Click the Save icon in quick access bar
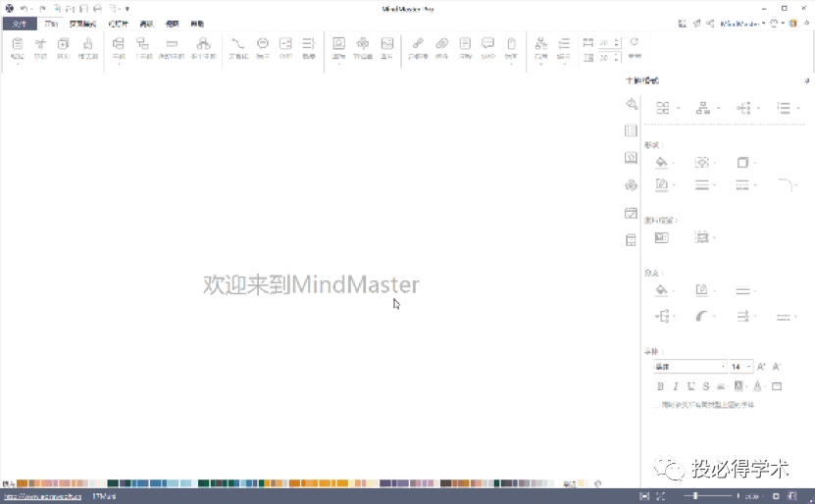815x504 pixels. 83,9
